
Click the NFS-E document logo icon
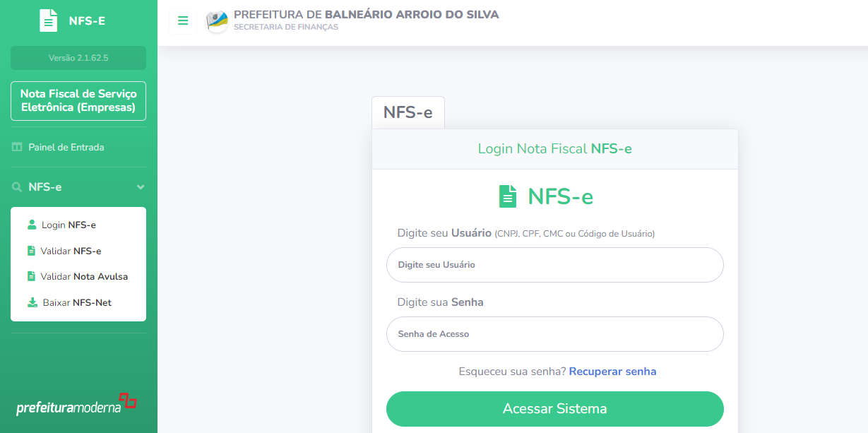[x=48, y=20]
